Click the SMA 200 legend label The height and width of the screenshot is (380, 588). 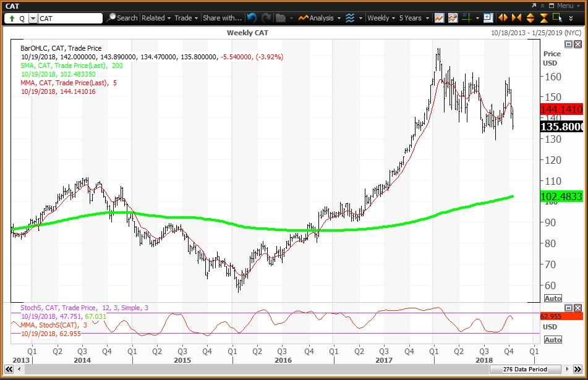[72, 65]
